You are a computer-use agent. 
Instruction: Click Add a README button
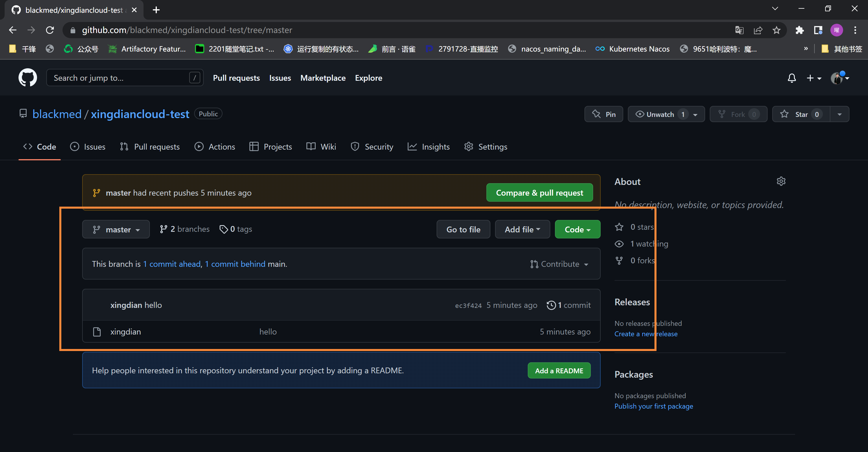pos(559,370)
